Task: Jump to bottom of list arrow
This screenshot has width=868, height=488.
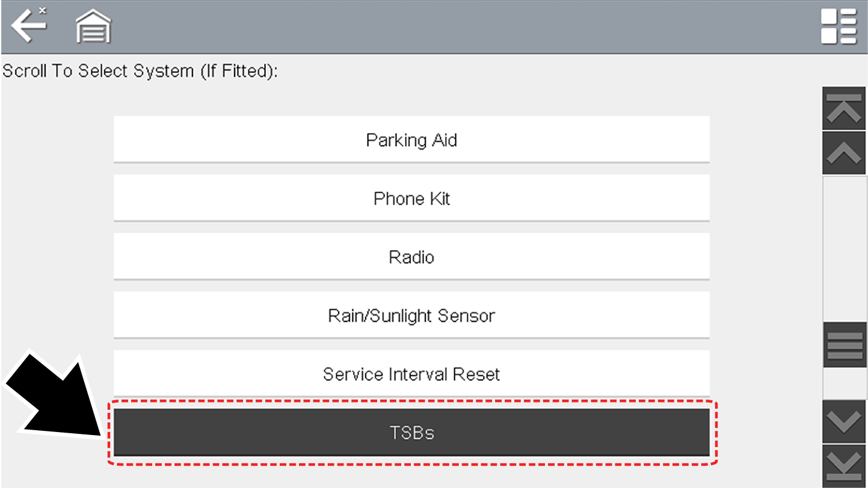Action: point(844,466)
